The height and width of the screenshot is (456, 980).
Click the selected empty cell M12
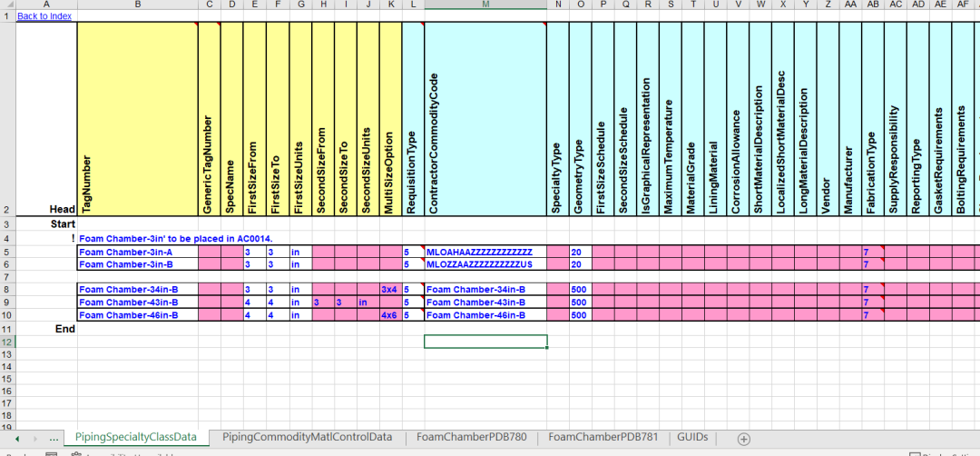coord(485,342)
